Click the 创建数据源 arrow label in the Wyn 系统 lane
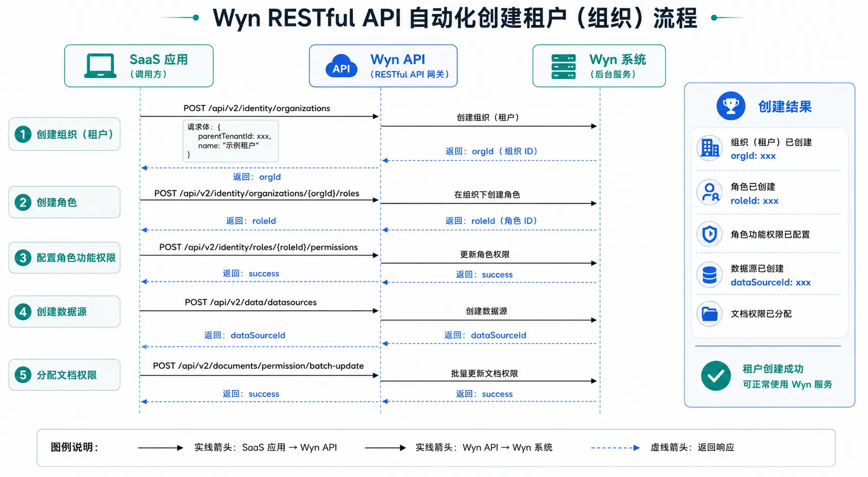Viewport: 868px width, 477px height. [x=486, y=311]
